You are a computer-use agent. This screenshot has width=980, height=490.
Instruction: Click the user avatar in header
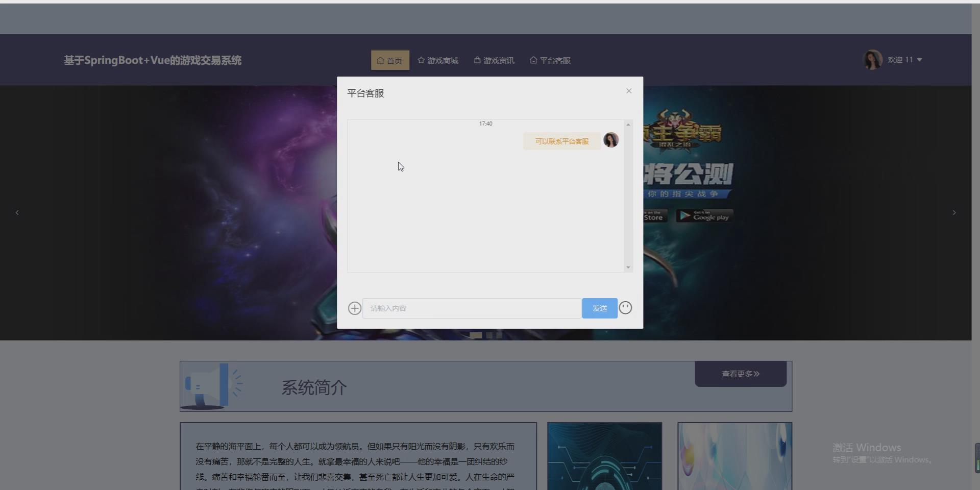click(873, 60)
